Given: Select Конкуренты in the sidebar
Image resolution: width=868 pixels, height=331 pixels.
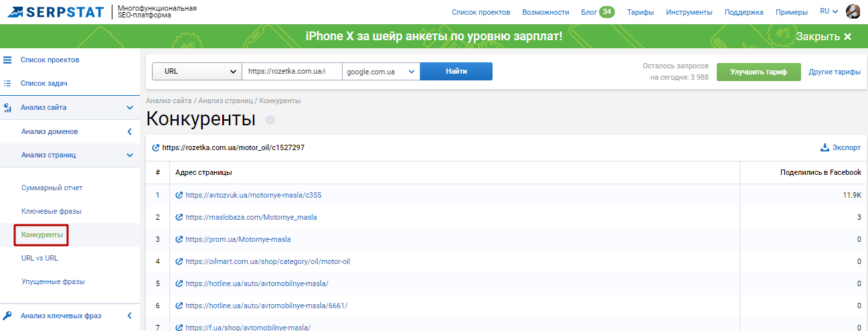Looking at the screenshot, I should (42, 235).
